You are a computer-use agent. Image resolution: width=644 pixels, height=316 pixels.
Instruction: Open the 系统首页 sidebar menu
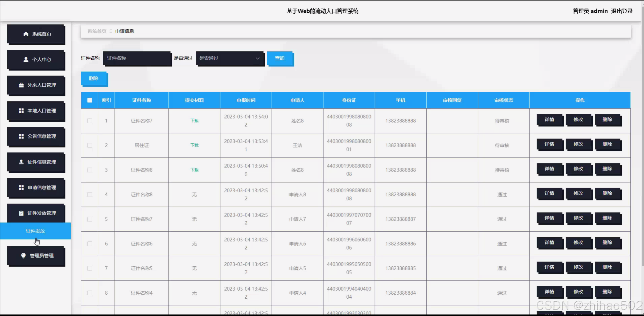(x=36, y=34)
